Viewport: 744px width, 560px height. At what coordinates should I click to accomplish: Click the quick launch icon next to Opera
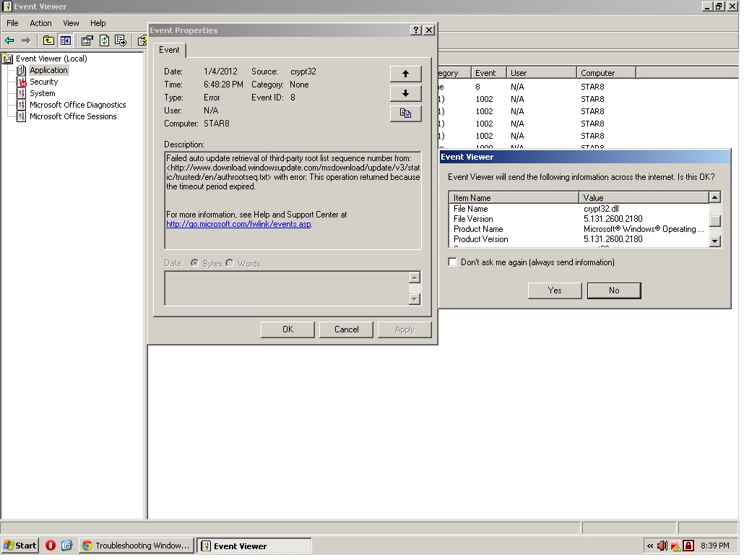point(66,546)
